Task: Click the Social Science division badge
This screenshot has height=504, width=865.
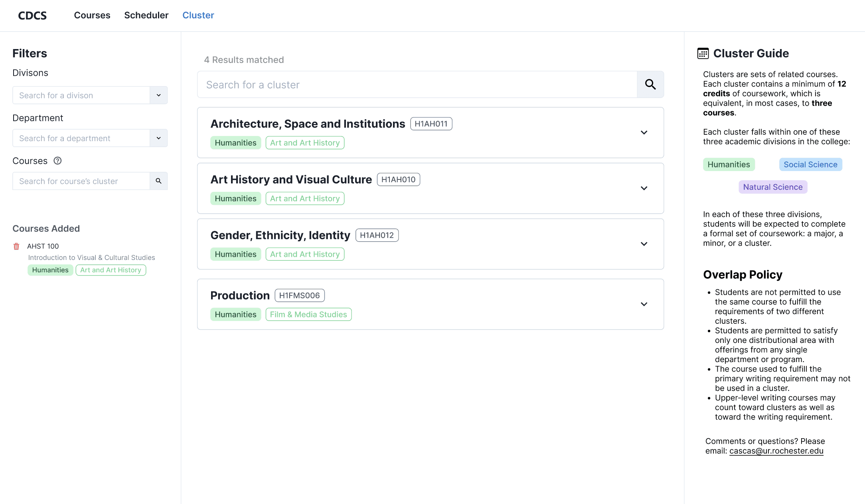Action: (810, 165)
